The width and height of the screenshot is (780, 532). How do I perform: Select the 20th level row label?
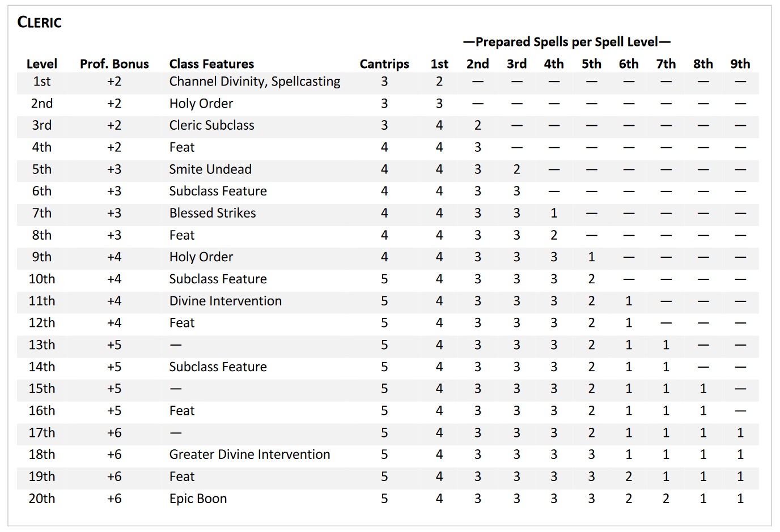click(42, 499)
